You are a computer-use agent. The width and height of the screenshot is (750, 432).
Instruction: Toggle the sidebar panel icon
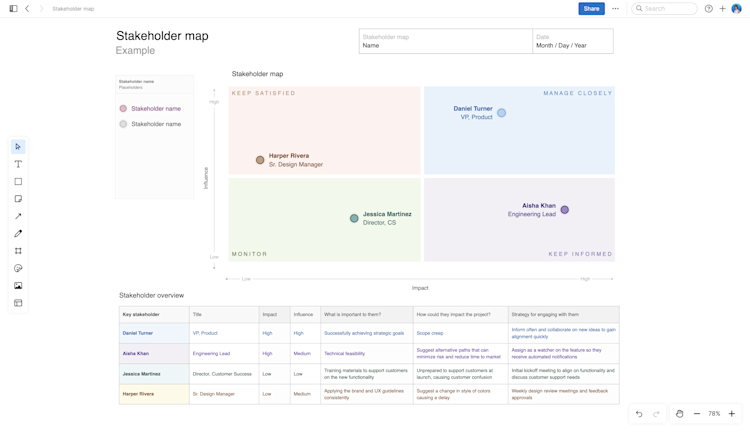click(x=13, y=9)
